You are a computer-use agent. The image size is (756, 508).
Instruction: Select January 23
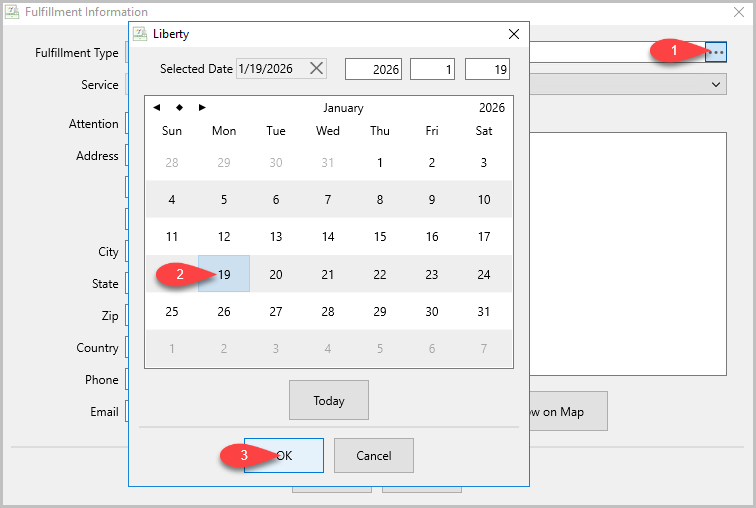(x=432, y=274)
